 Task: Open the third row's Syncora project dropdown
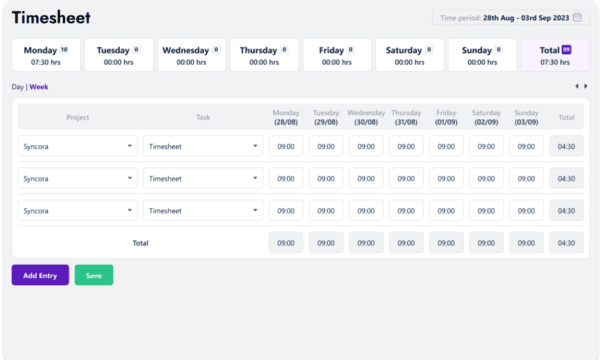point(78,210)
